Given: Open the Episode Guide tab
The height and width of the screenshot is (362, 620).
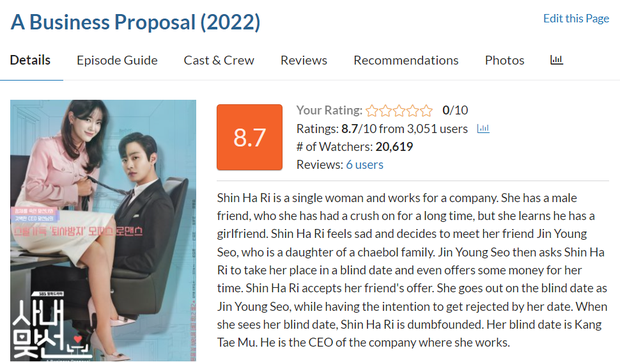Looking at the screenshot, I should coord(117,60).
